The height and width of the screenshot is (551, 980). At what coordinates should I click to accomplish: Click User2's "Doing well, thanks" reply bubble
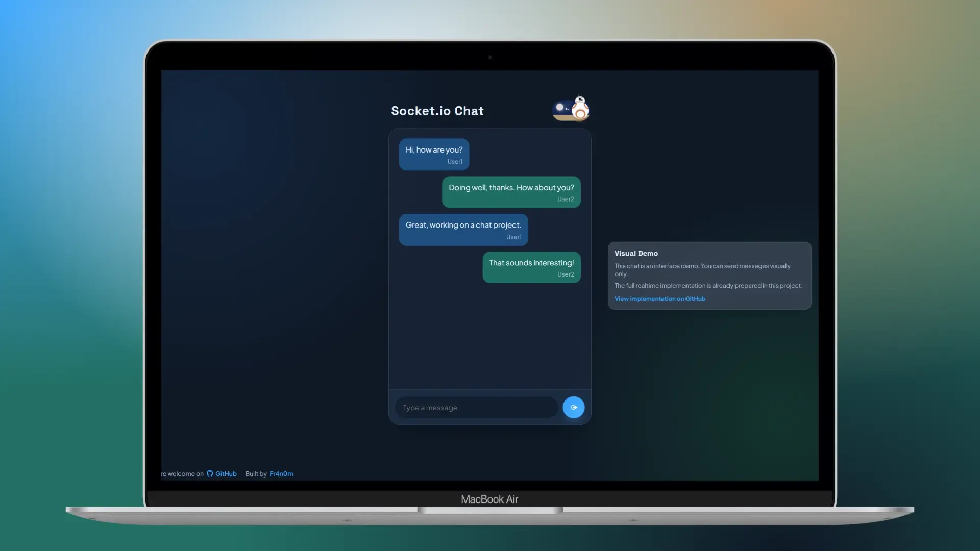point(511,192)
